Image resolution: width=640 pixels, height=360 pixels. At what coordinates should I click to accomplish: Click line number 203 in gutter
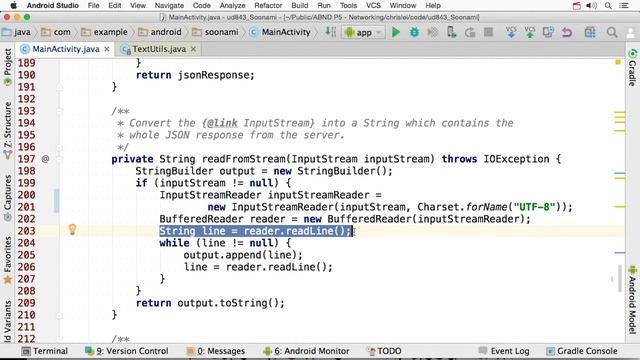[x=27, y=231]
